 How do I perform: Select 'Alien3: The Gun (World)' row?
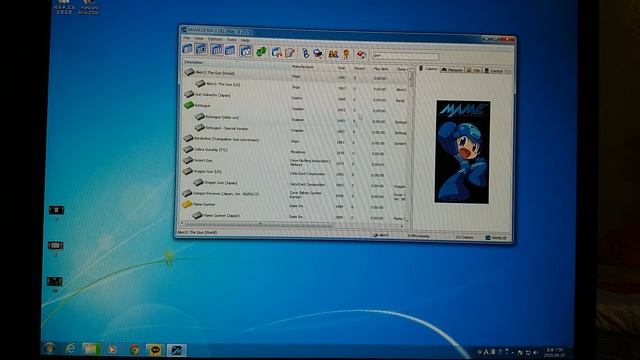click(x=295, y=75)
